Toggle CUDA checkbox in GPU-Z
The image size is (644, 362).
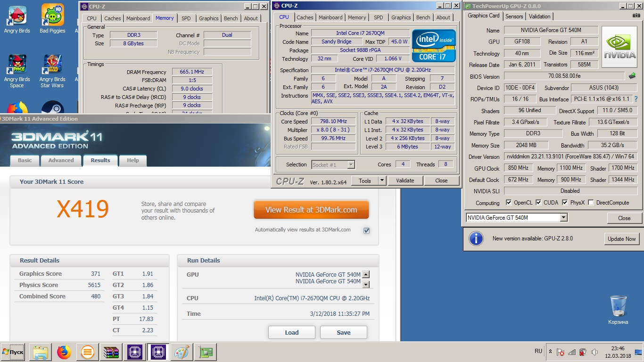click(x=539, y=203)
